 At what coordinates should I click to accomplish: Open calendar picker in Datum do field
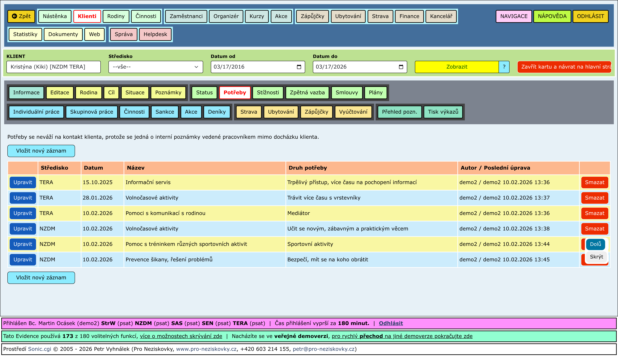401,67
